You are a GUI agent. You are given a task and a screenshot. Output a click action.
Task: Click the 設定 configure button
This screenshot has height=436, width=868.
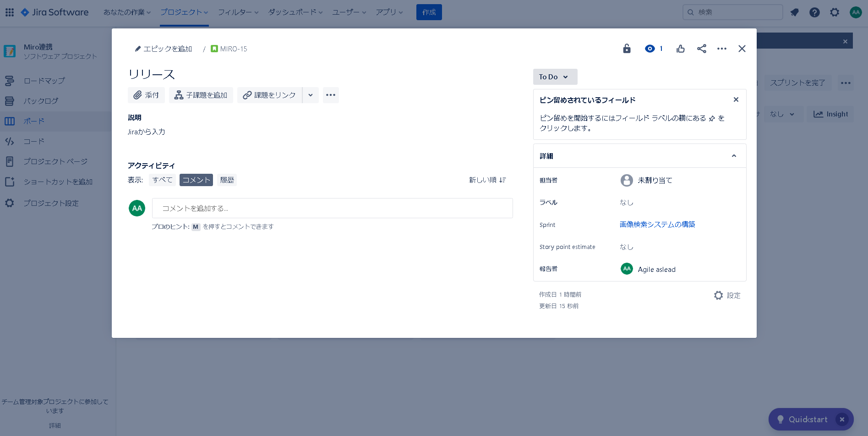click(x=727, y=296)
